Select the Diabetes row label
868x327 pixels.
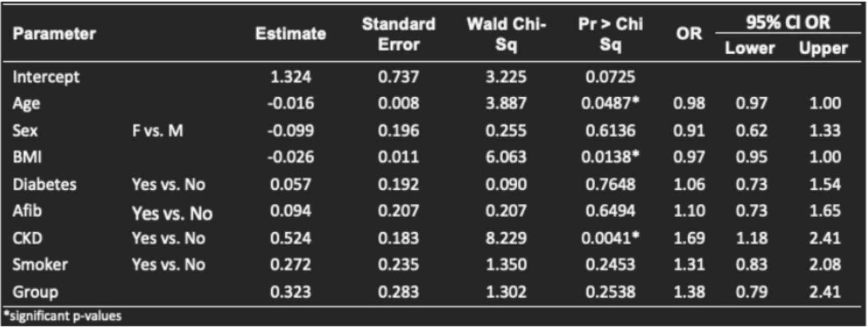point(44,184)
